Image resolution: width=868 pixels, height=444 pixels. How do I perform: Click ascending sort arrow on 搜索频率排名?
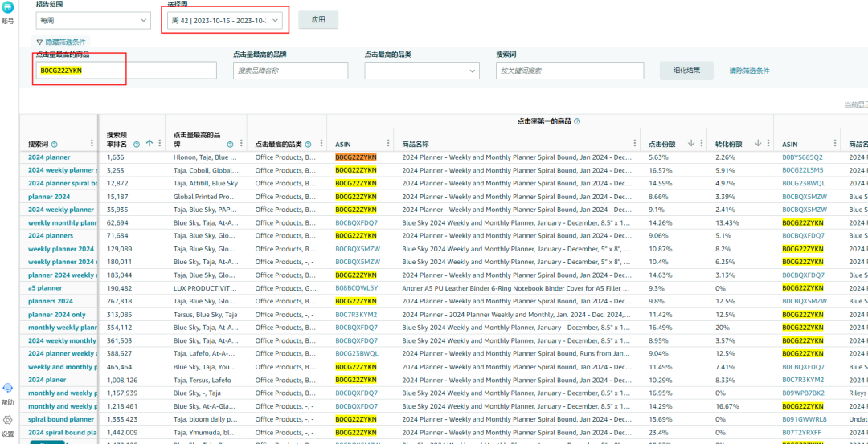click(x=149, y=143)
